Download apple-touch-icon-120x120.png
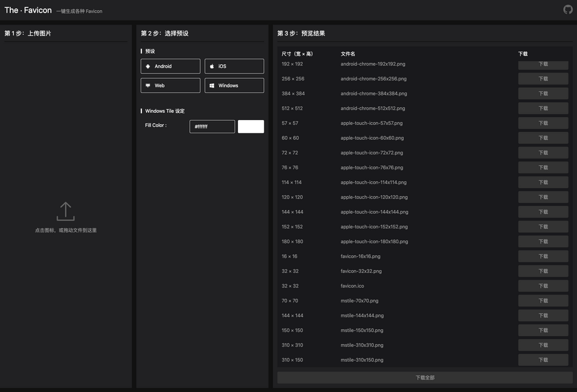The image size is (577, 392). (x=543, y=197)
